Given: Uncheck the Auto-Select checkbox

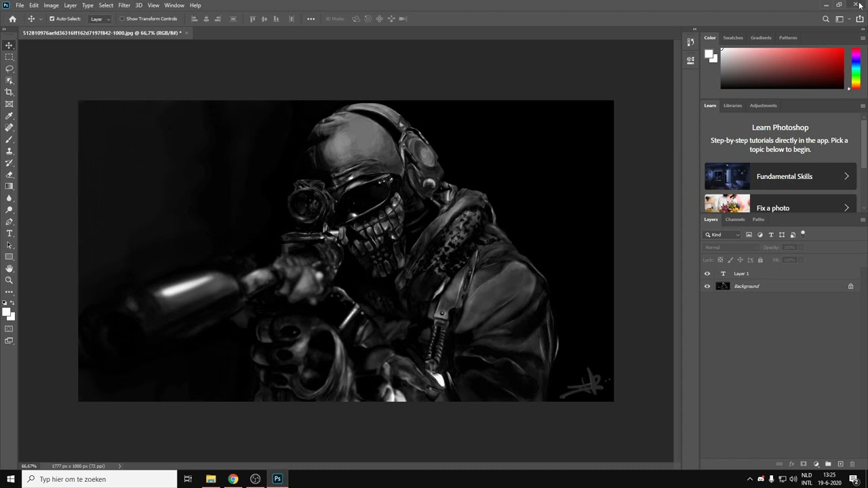Looking at the screenshot, I should 52,19.
